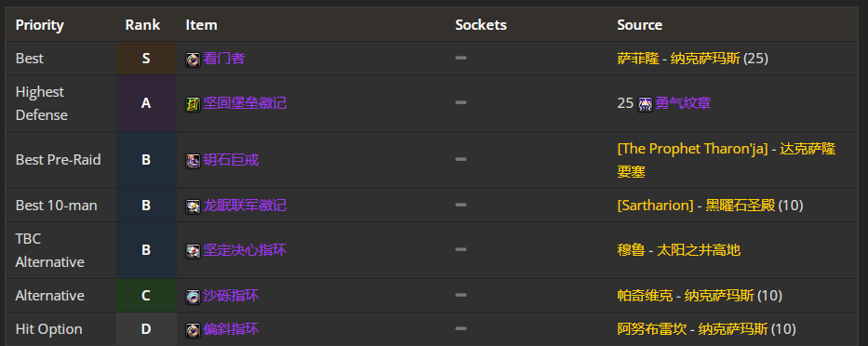Click the 看门者 ring item icon
Screen dimensions: 868x346
193,60
